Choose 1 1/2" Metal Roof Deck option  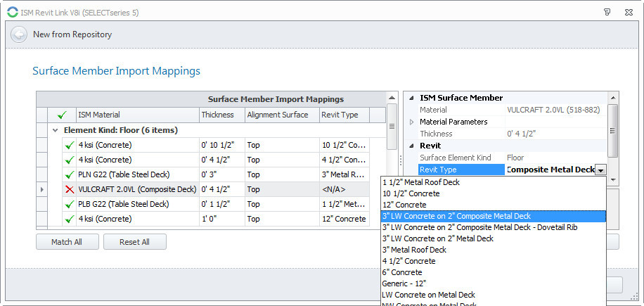coord(493,182)
